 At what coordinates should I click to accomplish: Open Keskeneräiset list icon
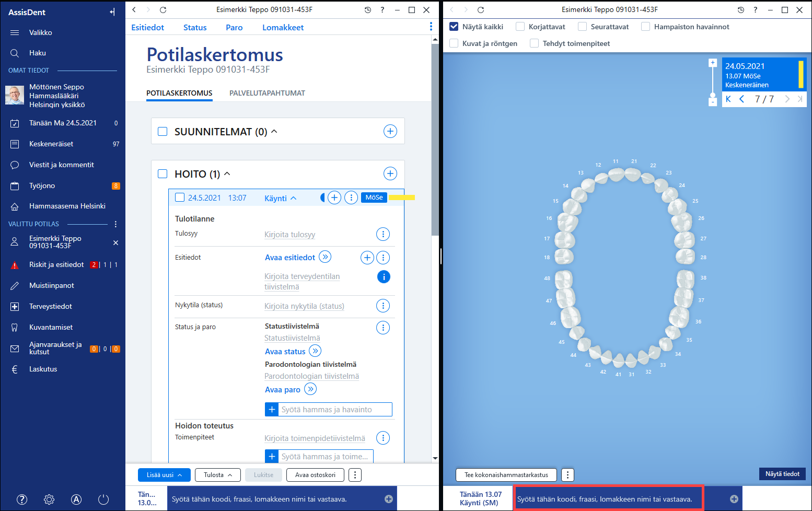click(15, 144)
